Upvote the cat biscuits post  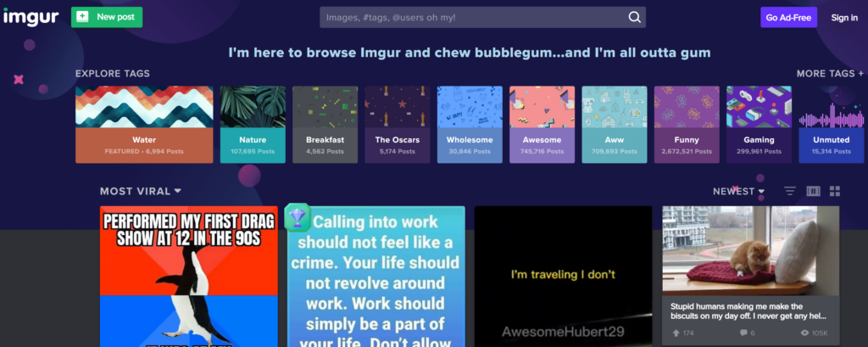(676, 333)
